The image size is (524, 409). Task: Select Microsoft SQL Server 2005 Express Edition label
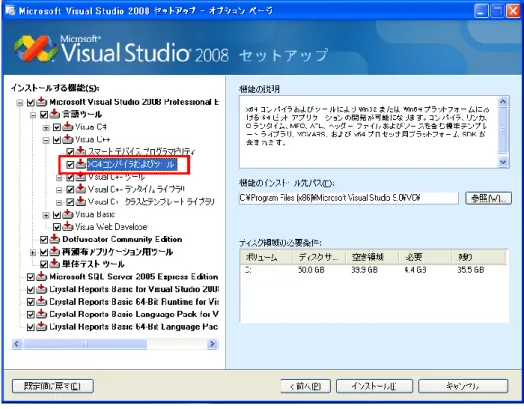tap(134, 277)
